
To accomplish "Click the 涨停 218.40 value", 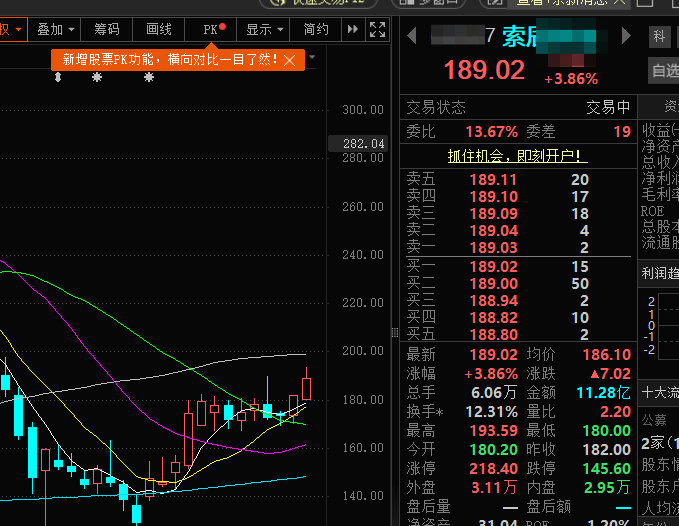I will click(494, 469).
